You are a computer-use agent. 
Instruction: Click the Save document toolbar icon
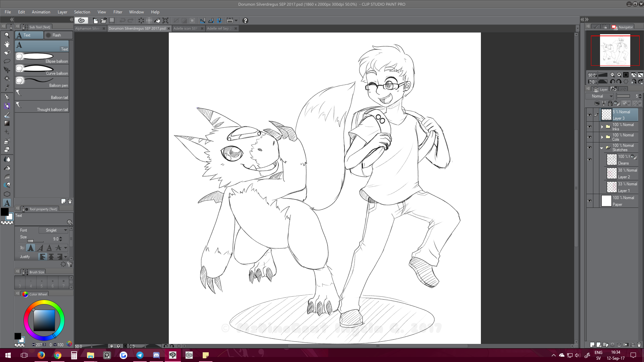pyautogui.click(x=112, y=20)
